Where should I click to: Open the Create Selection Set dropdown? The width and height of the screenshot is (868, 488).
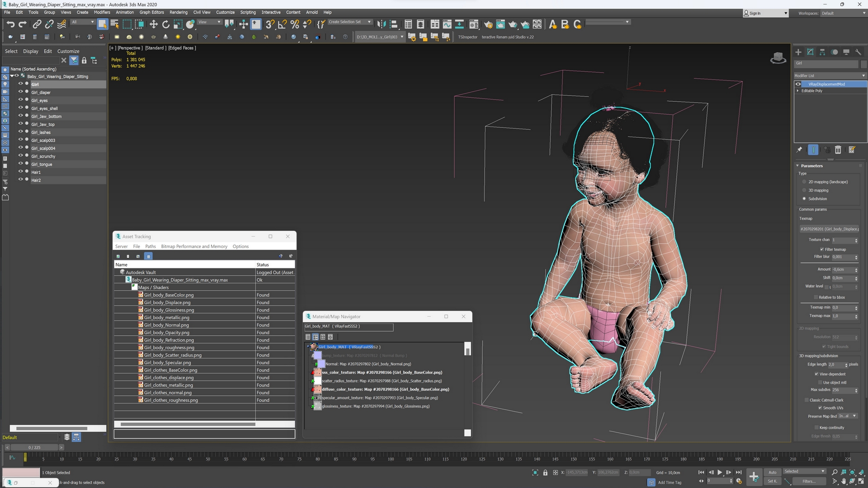[349, 22]
